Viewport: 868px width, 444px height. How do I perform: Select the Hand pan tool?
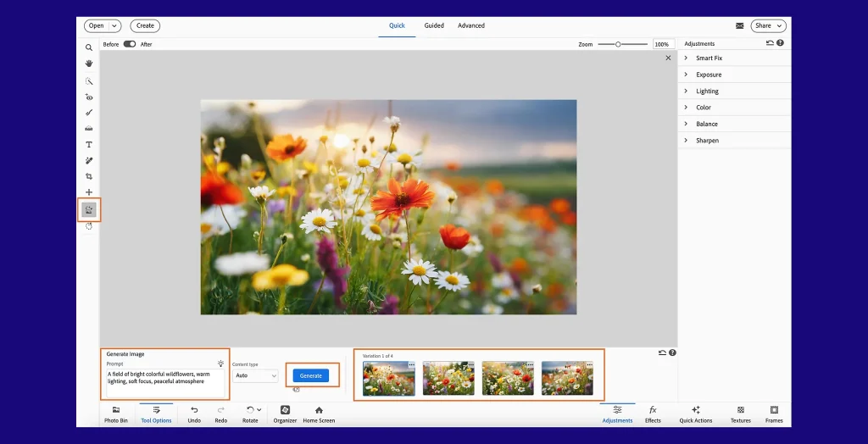(88, 64)
